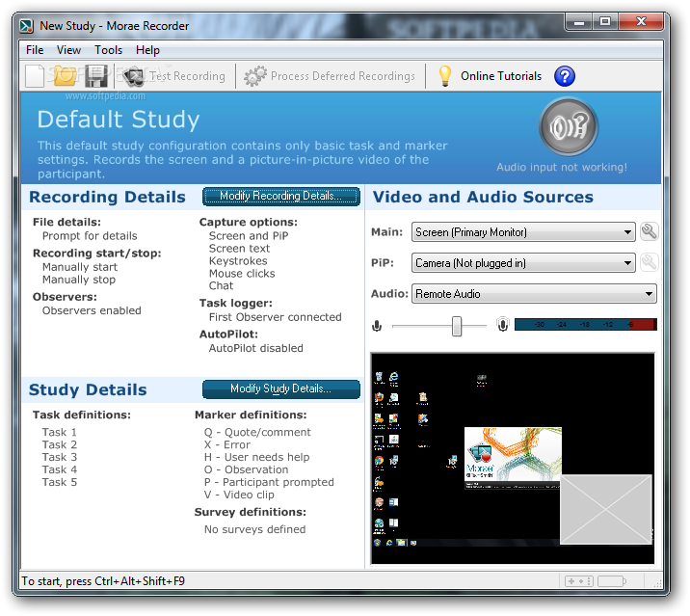
Task: Click Process Deferred Recordings gear button
Action: click(x=330, y=76)
